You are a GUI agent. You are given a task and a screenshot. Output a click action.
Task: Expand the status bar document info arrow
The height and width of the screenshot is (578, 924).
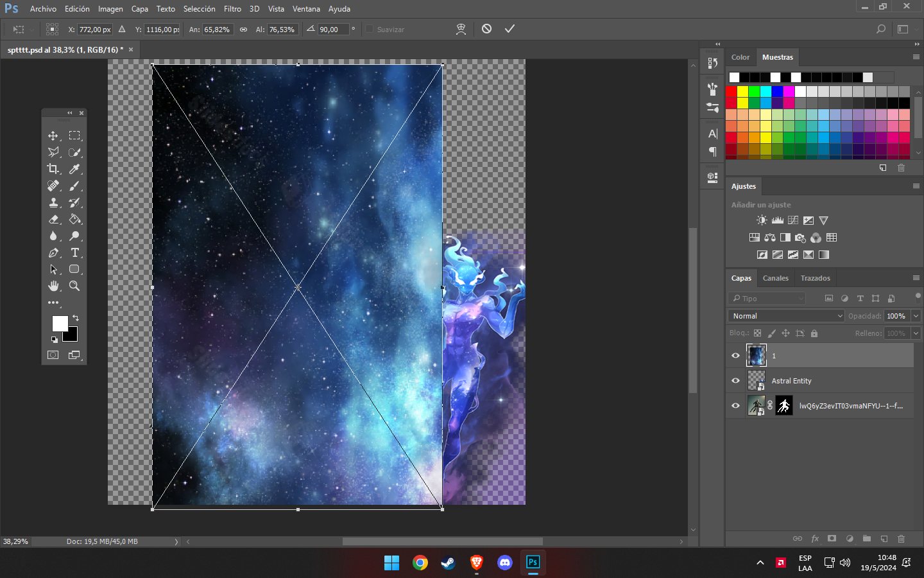pyautogui.click(x=176, y=542)
